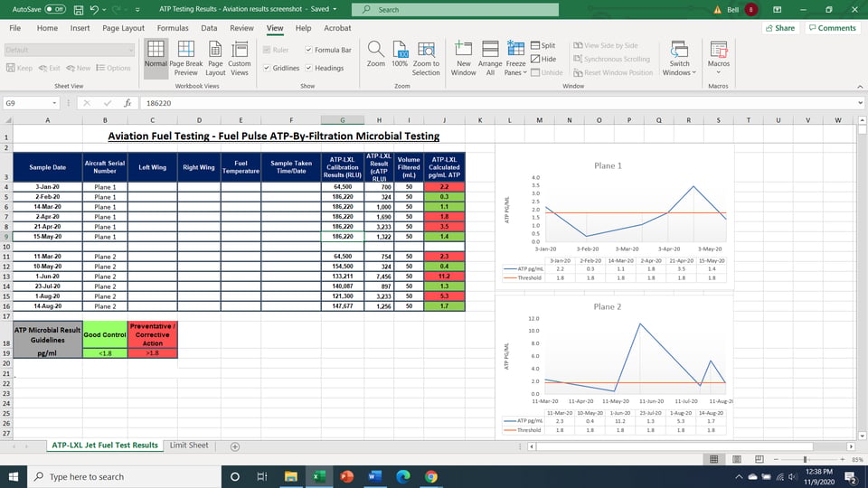Expand the Name Box dropdown arrow
868x488 pixels.
click(x=54, y=103)
